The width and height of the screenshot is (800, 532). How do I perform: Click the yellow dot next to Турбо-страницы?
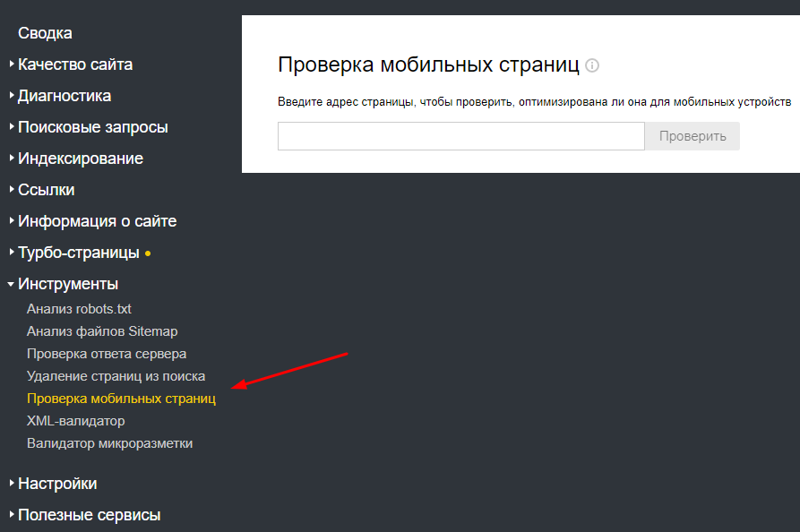148,253
